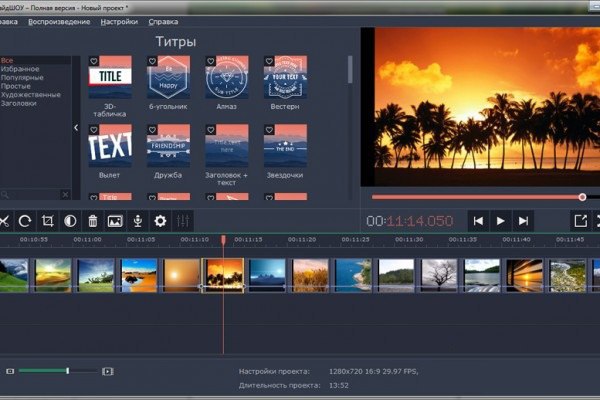Jump to the previous frame button
The width and height of the screenshot is (600, 400).
coord(478,221)
